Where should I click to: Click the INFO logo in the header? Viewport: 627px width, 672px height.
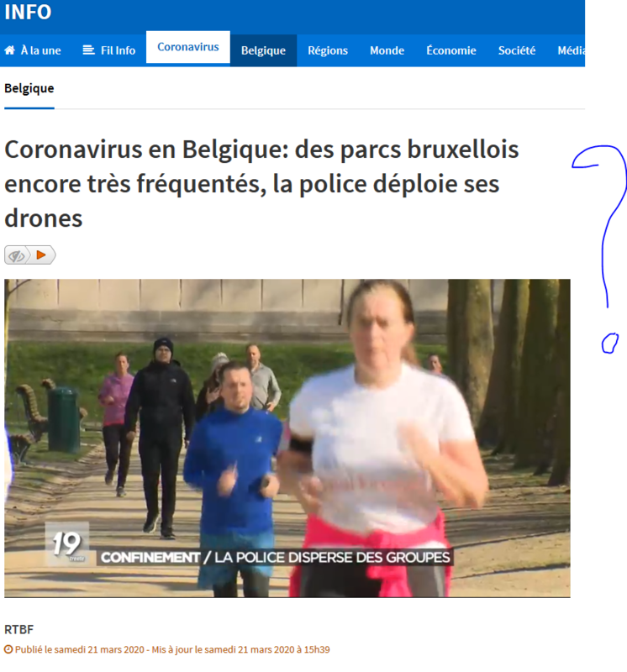coord(28,12)
